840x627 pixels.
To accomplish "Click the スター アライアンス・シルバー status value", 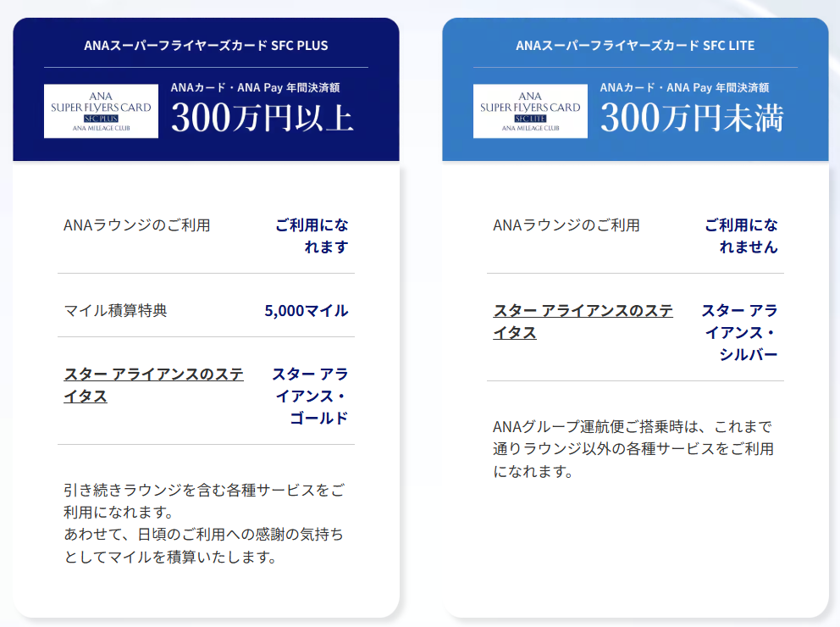I will [739, 332].
